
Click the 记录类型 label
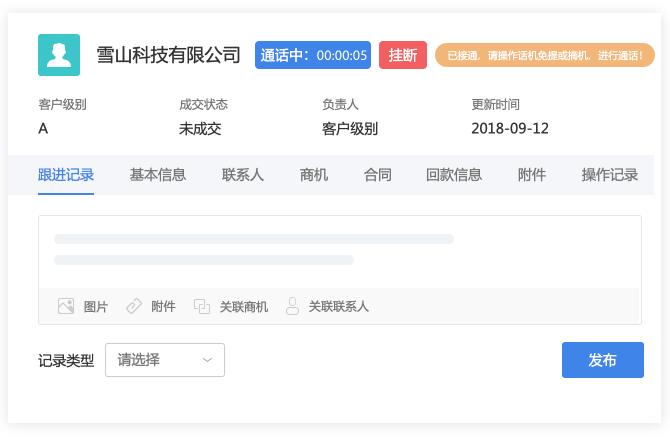(x=66, y=360)
